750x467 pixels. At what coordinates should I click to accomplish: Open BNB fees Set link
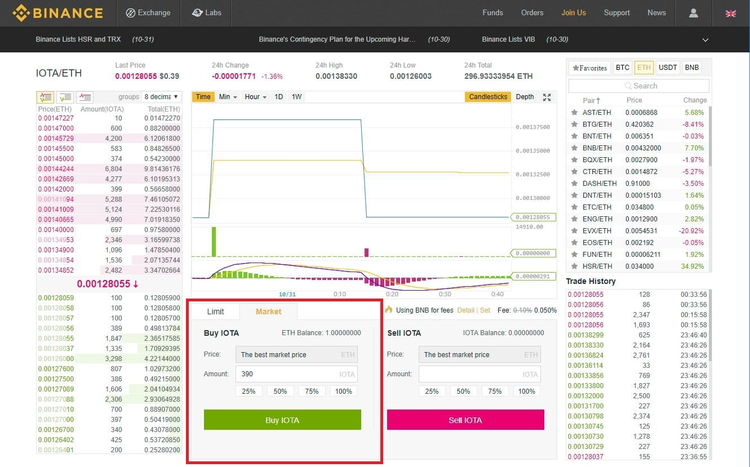click(x=485, y=311)
